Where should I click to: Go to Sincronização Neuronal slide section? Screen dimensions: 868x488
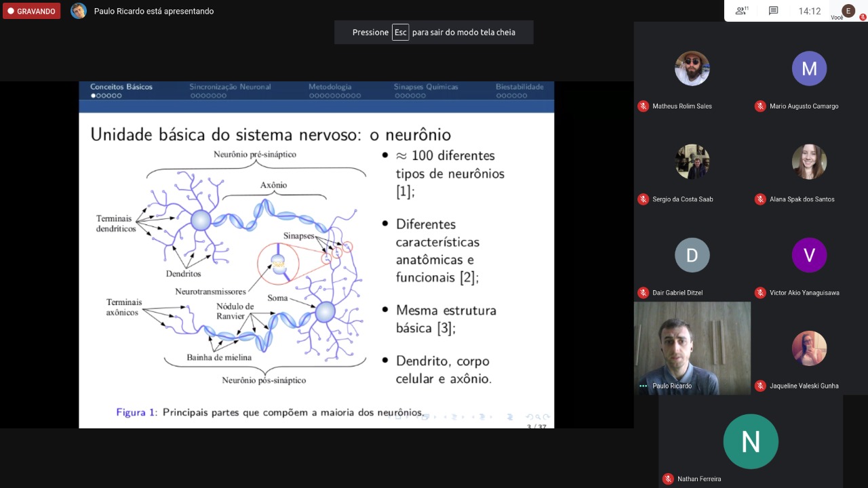coord(230,87)
